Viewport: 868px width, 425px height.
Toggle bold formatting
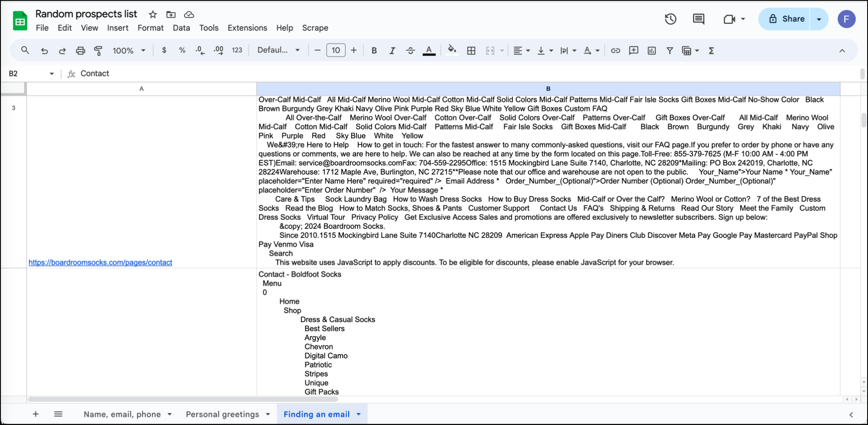[374, 50]
